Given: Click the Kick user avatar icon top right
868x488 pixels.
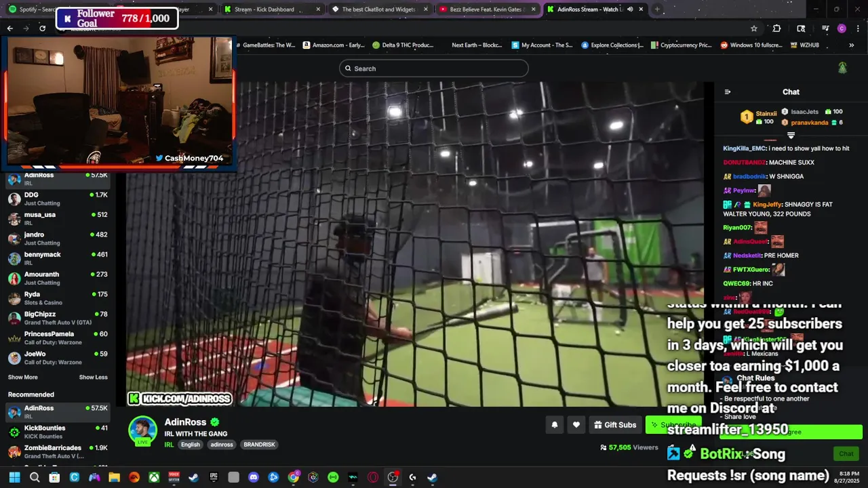Looking at the screenshot, I should (x=842, y=68).
